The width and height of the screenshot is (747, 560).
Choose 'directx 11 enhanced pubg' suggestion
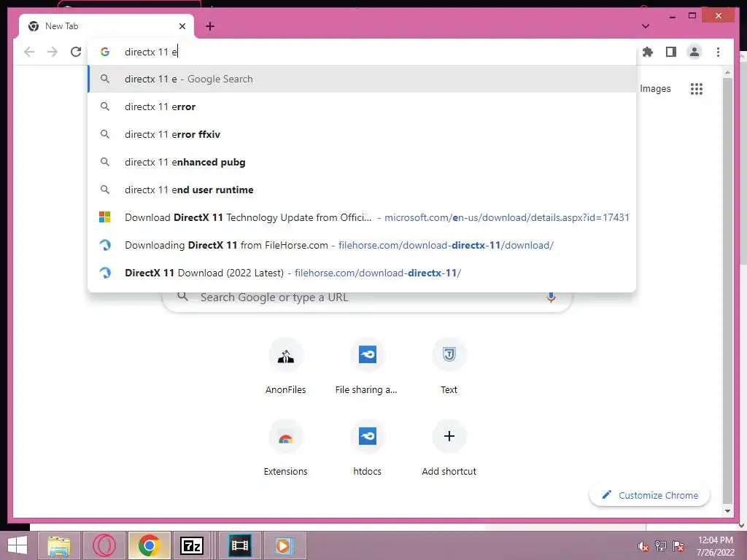[362, 162]
